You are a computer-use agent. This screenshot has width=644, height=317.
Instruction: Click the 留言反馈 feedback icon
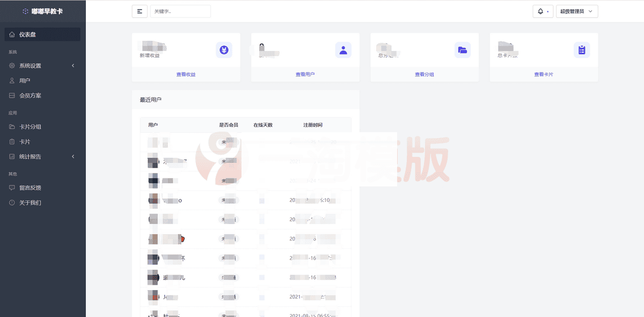coord(12,188)
